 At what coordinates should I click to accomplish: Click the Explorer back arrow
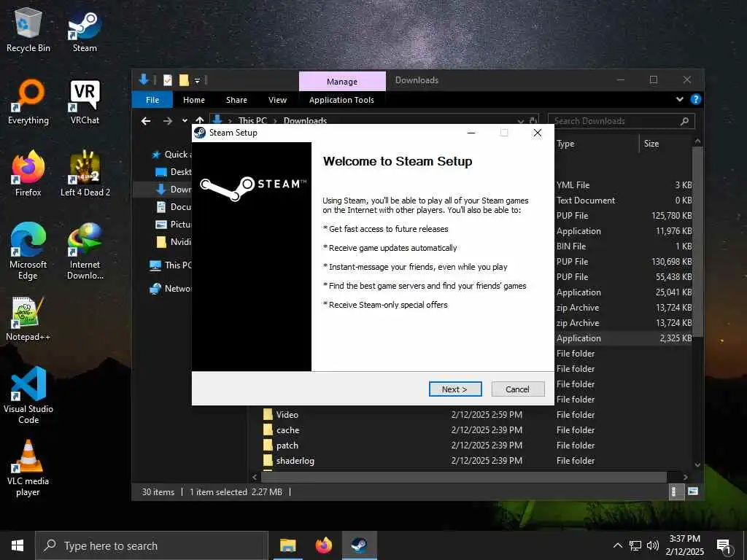click(146, 121)
